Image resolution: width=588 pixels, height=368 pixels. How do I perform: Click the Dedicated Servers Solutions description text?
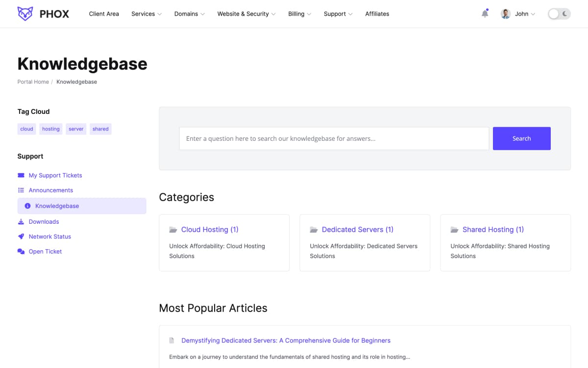point(364,251)
